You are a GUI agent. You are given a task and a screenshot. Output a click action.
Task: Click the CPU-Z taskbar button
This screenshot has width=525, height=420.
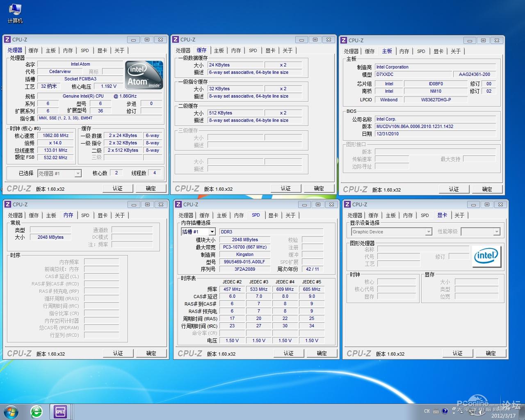click(x=60, y=411)
